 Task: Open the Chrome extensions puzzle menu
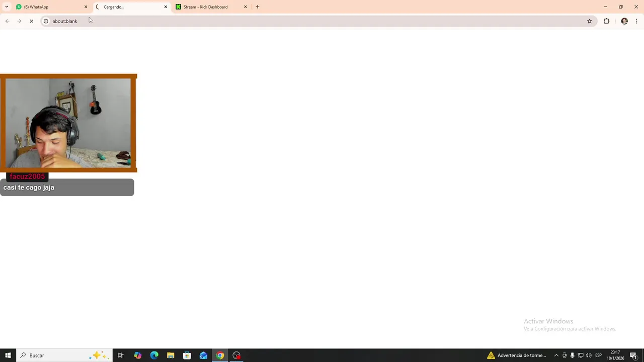pos(607,21)
